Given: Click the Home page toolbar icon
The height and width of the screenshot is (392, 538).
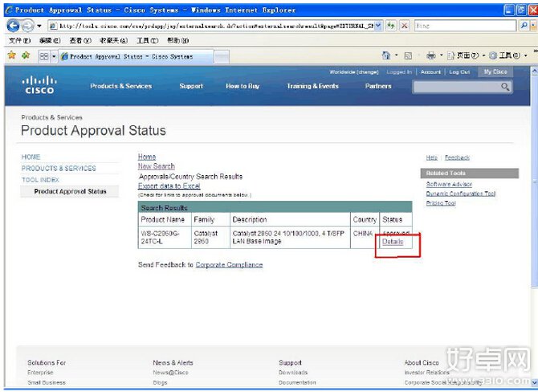Looking at the screenshot, I should 386,55.
